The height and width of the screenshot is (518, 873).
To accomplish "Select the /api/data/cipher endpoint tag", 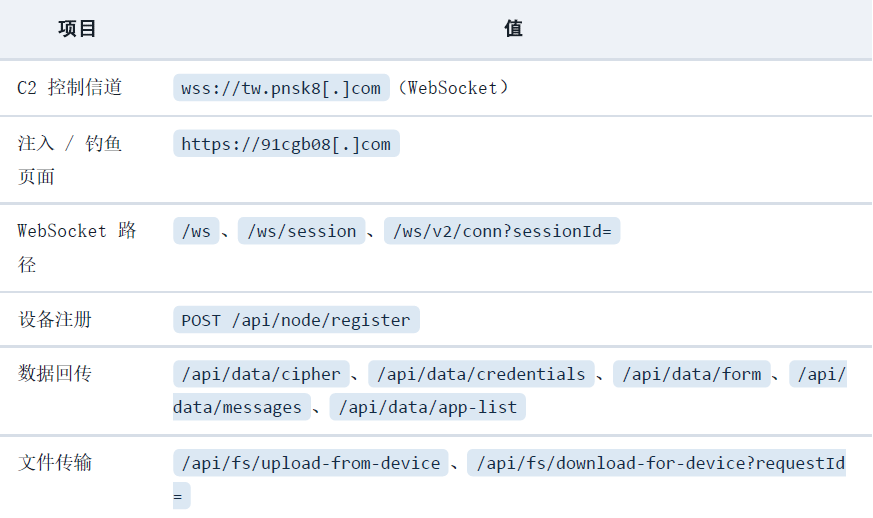I will point(261,374).
